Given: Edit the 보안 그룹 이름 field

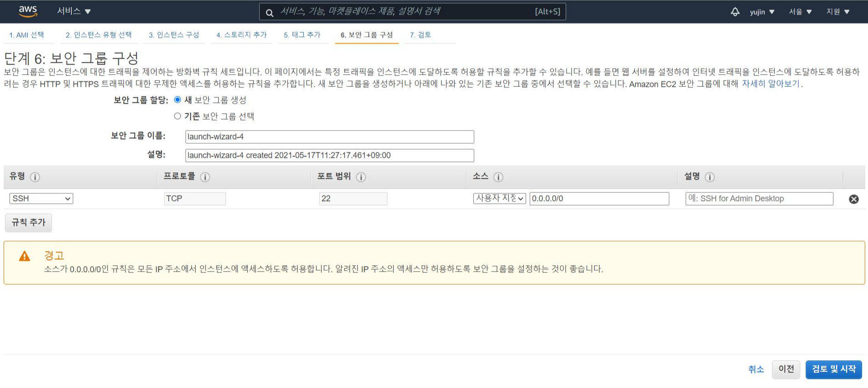Looking at the screenshot, I should pos(330,136).
